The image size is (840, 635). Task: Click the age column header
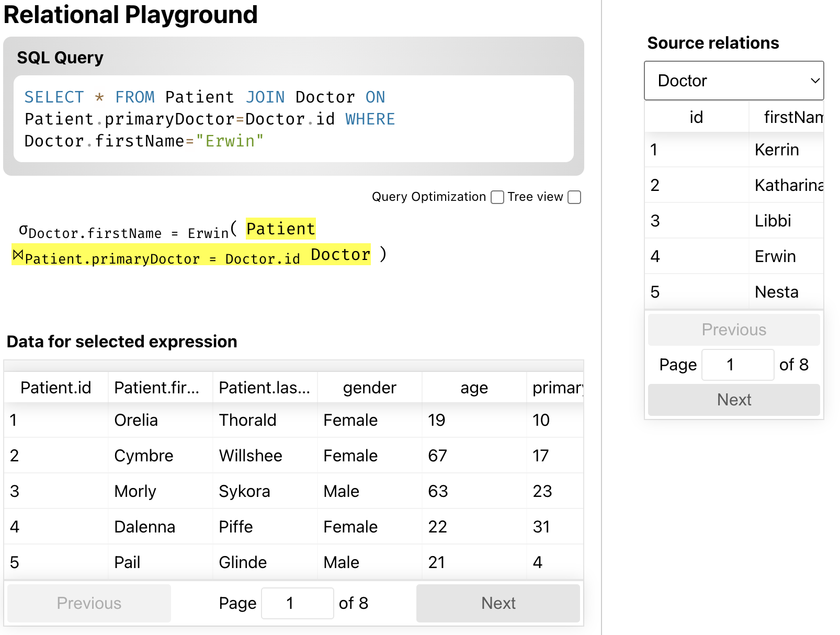click(474, 388)
